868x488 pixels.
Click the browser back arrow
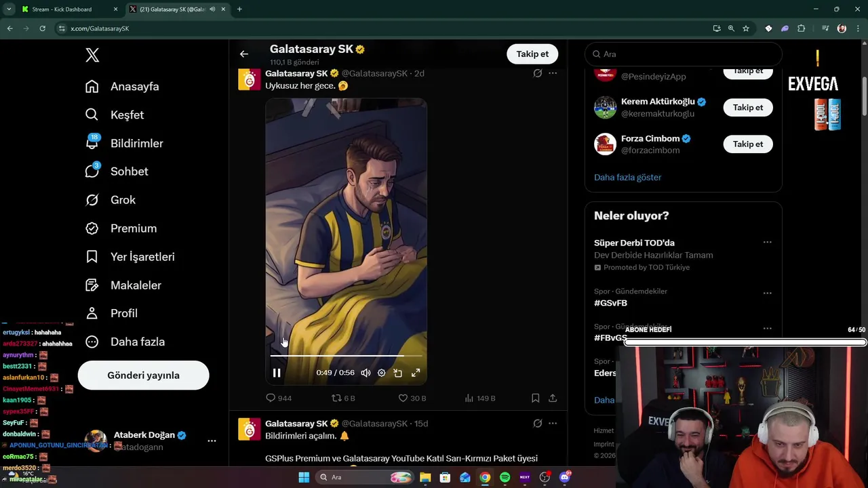9,28
